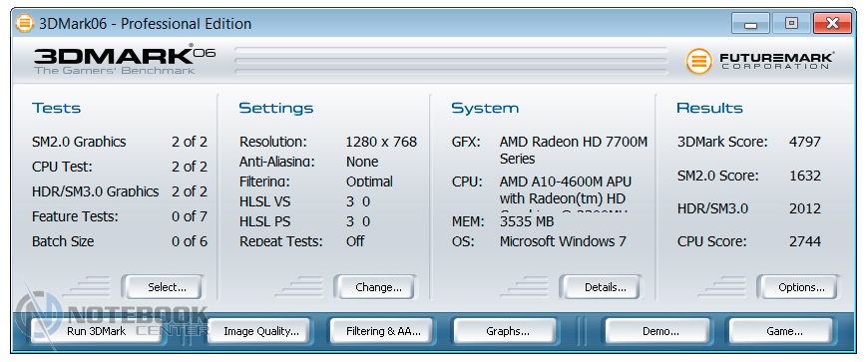Click the 3DMark Score value 4797
Screen dimensions: 868x362
pos(805,143)
